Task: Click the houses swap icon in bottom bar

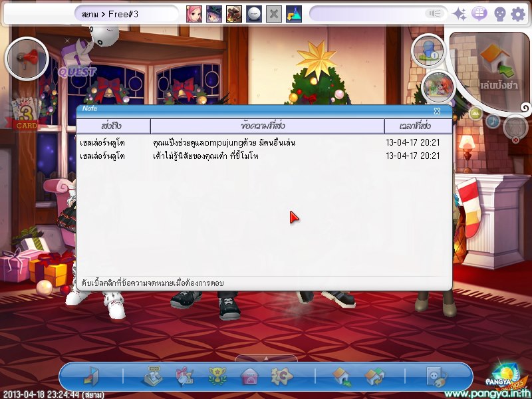Action: coord(374,376)
